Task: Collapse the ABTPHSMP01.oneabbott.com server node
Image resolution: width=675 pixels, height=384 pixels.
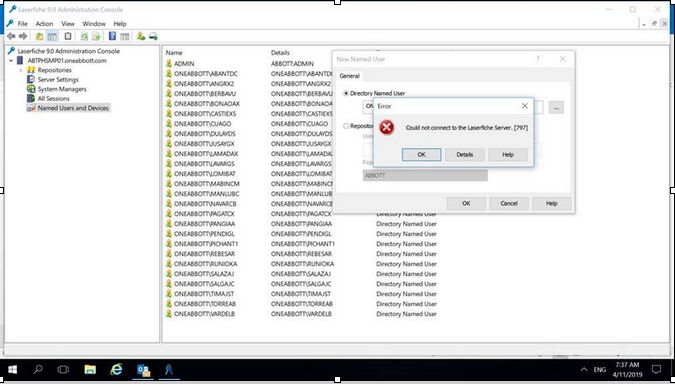Action: click(11, 61)
